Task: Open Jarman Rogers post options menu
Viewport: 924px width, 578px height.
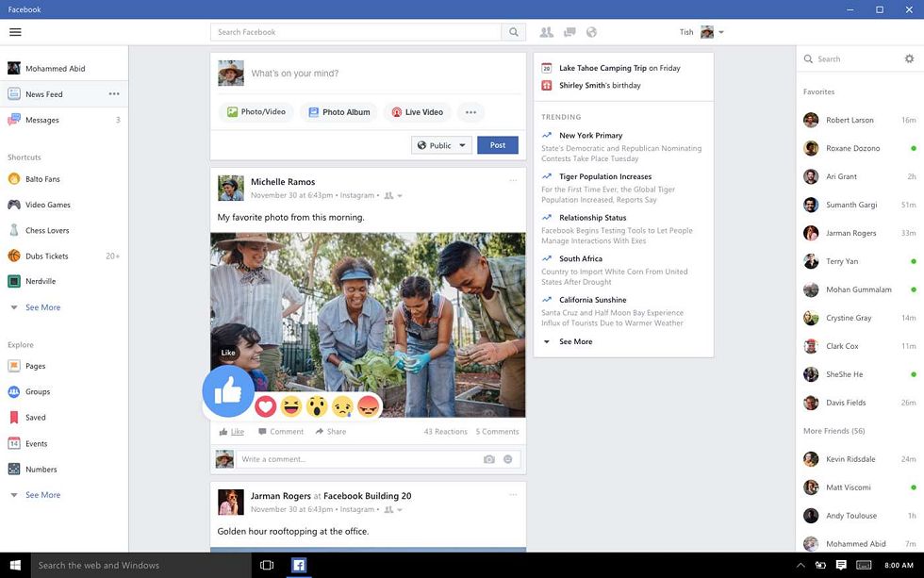Action: (x=513, y=494)
